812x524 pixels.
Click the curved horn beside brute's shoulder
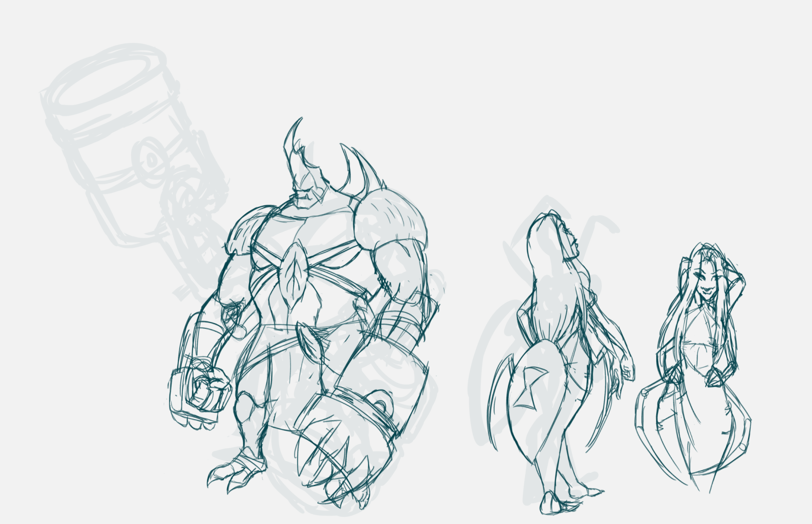click(355, 165)
